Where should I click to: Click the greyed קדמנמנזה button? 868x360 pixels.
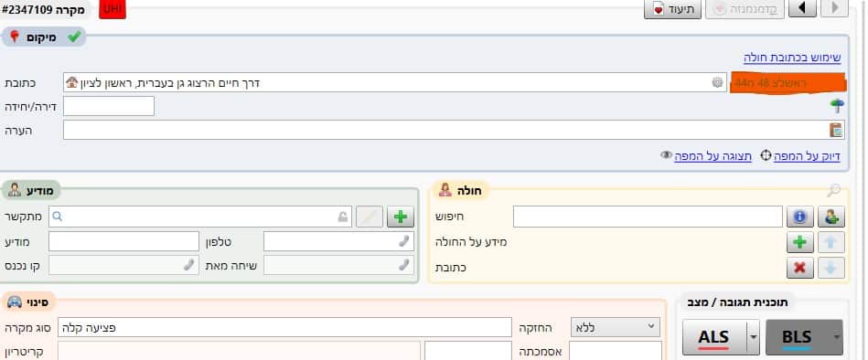pos(745,9)
